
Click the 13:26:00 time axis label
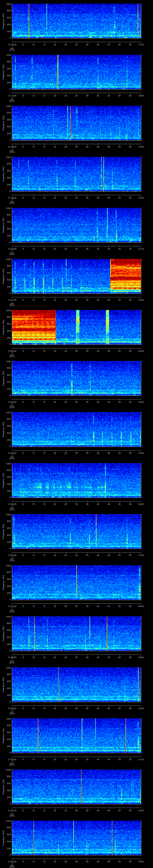click(12, 555)
